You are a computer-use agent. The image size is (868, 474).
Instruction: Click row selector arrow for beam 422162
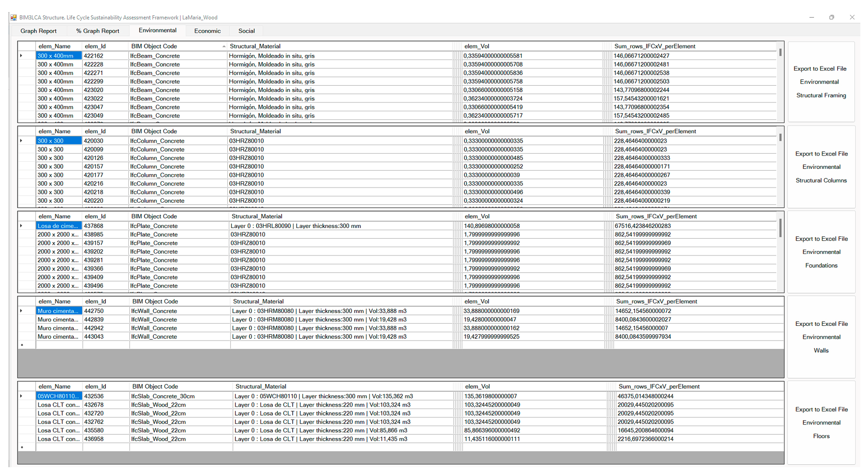21,56
